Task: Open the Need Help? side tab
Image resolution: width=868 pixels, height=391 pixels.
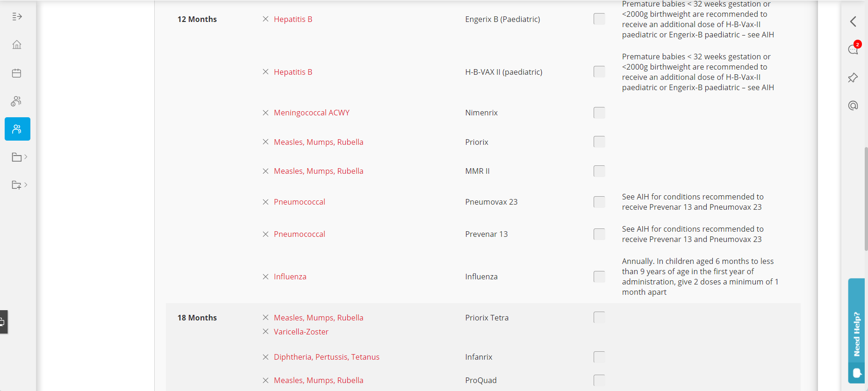Action: (856, 331)
